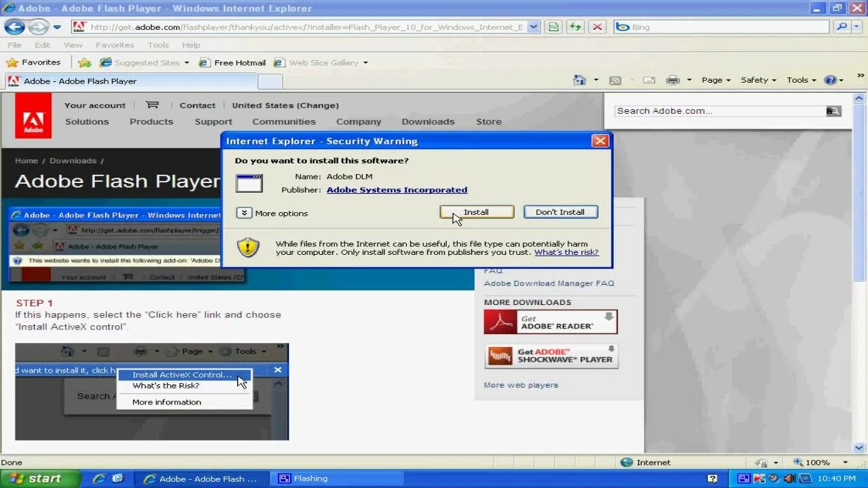Viewport: 868px width, 488px height.
Task: Open Favorites star button
Action: 33,62
